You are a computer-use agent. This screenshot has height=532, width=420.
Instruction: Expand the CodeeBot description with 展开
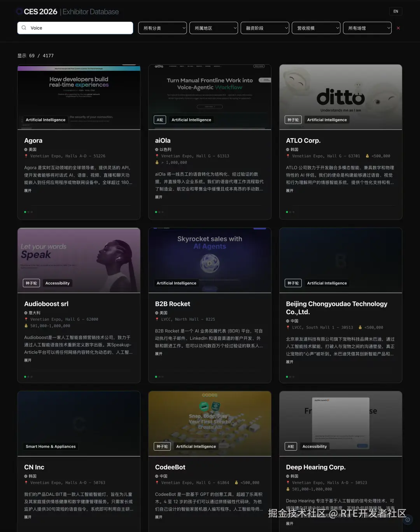tap(159, 517)
